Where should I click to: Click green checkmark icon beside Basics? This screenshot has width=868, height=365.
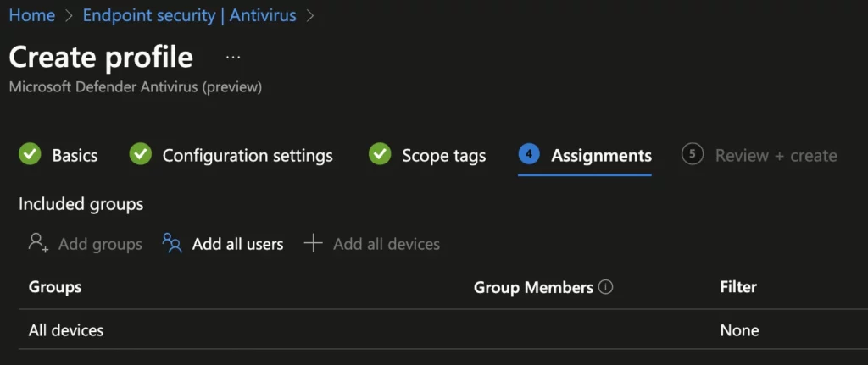click(30, 154)
